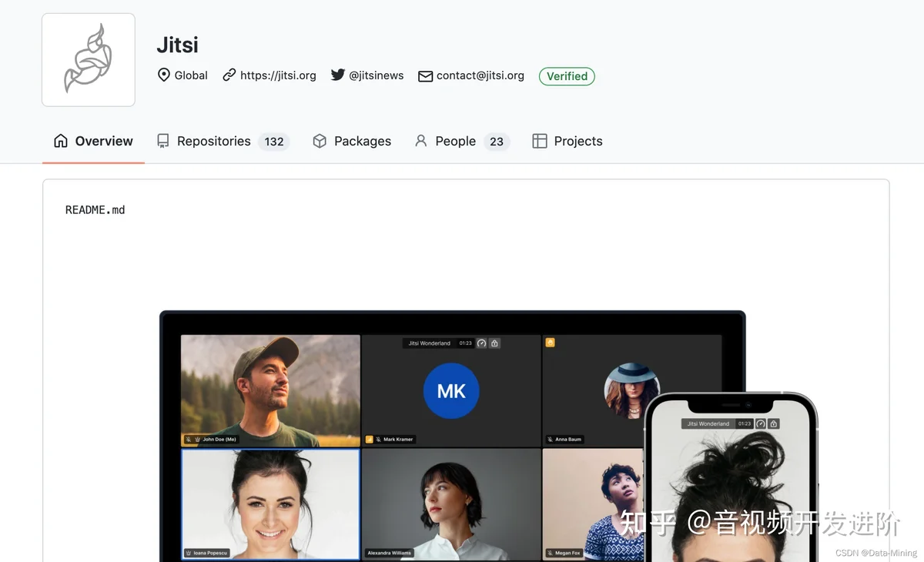This screenshot has width=924, height=562.
Task: Click the README.md file name
Action: coord(95,209)
